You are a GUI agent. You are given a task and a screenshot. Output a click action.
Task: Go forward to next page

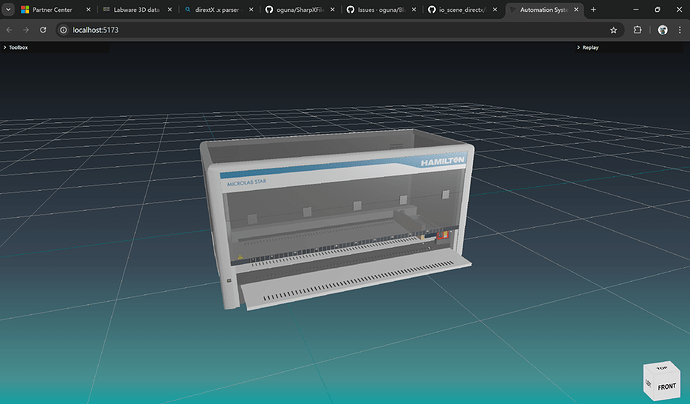pos(26,30)
